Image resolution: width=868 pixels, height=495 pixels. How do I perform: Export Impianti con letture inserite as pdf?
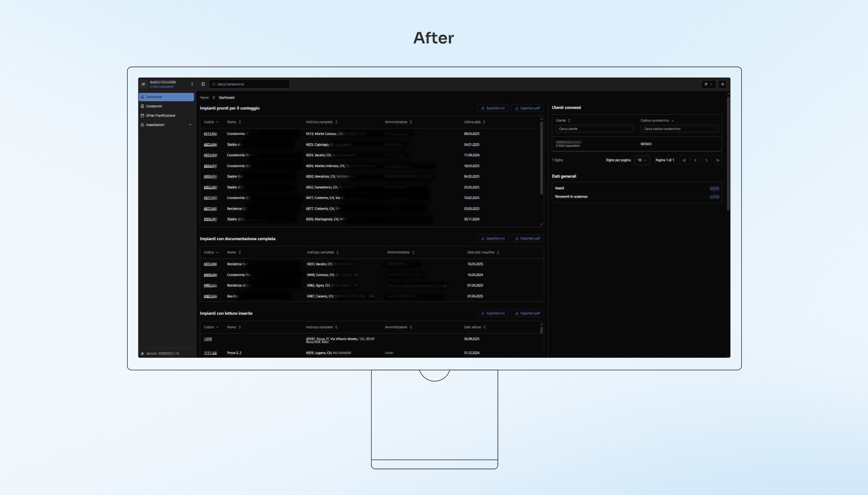pos(527,313)
